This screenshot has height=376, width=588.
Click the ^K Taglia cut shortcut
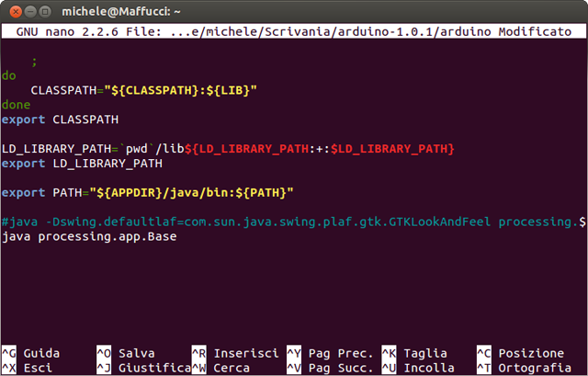tap(413, 353)
